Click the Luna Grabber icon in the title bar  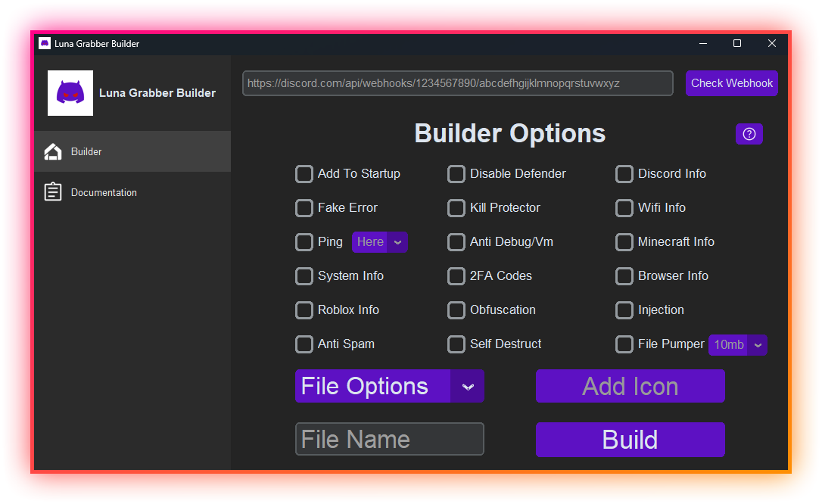[x=44, y=43]
